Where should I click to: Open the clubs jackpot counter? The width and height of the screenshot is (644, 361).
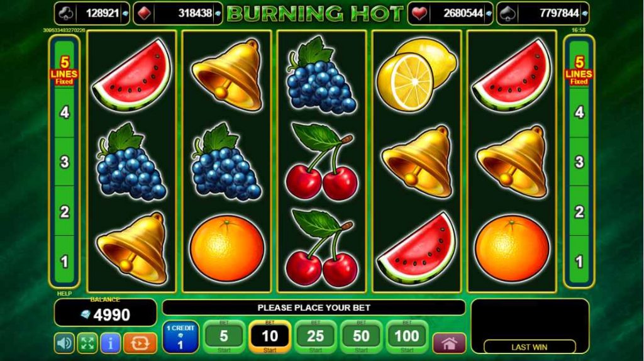click(x=92, y=14)
